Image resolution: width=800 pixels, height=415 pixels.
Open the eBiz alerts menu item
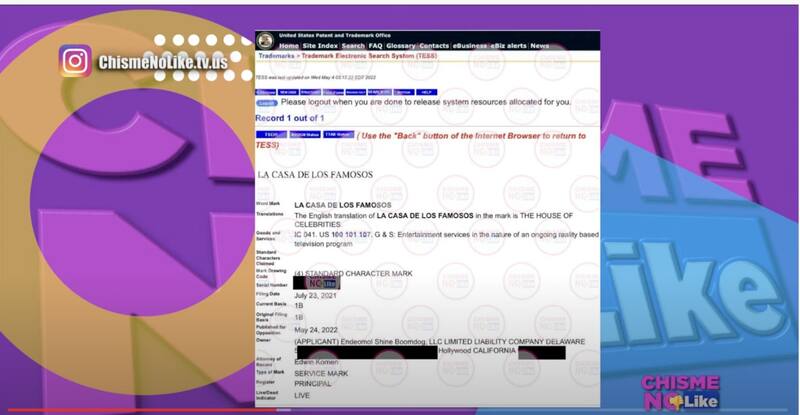click(x=508, y=46)
